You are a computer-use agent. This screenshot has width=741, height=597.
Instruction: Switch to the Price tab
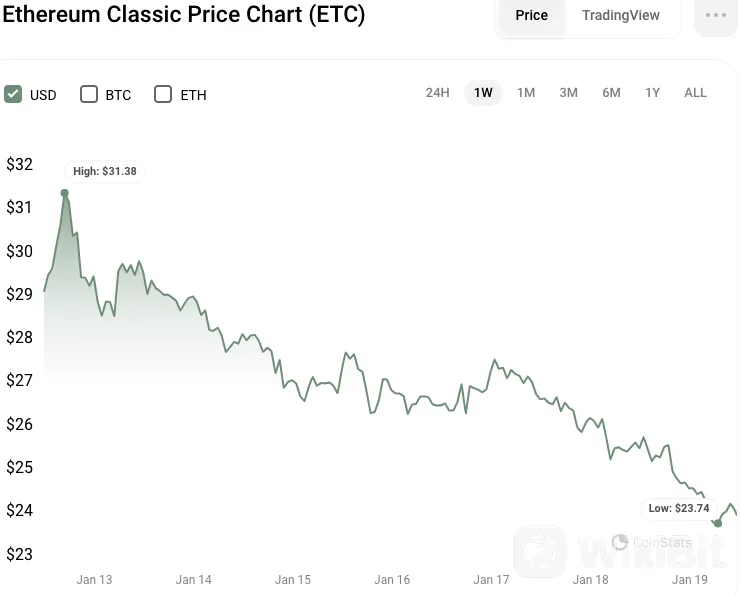[531, 16]
